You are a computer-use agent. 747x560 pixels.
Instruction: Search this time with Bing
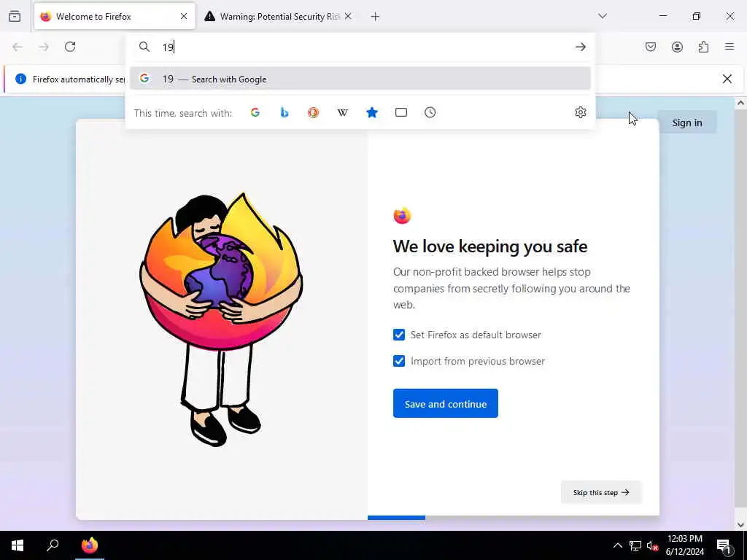(285, 112)
